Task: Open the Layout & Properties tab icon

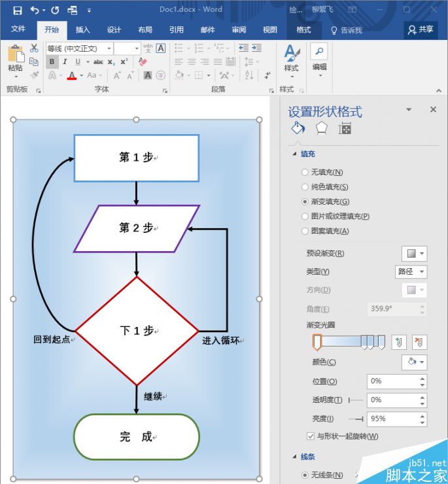Action: tap(345, 128)
